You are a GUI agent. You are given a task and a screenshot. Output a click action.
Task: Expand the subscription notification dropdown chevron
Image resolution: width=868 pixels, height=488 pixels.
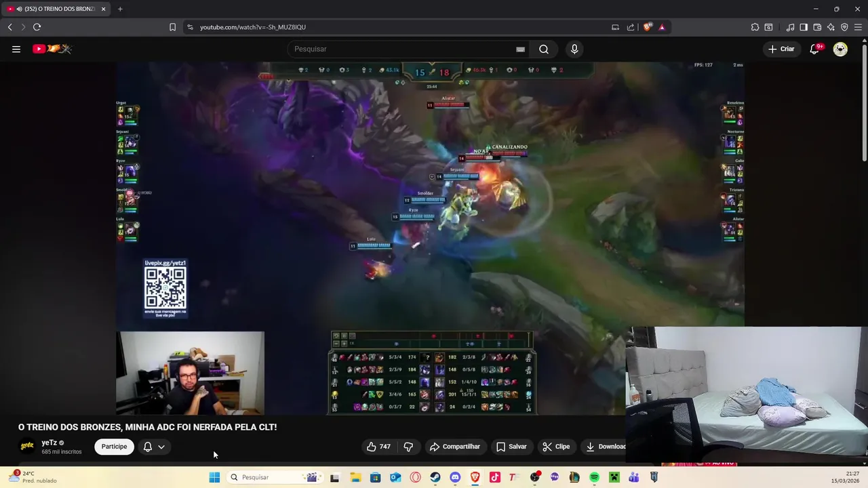point(161,447)
